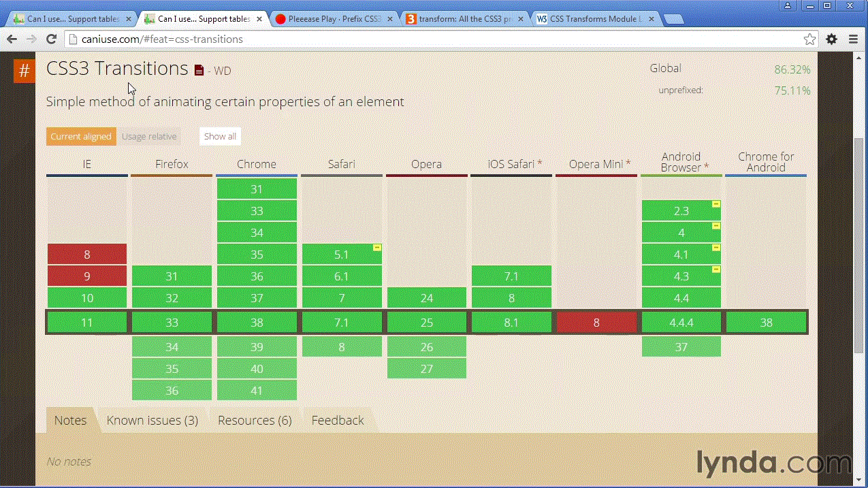The image size is (868, 488).
Task: Click note flag on Android 4.1
Action: pos(716,248)
